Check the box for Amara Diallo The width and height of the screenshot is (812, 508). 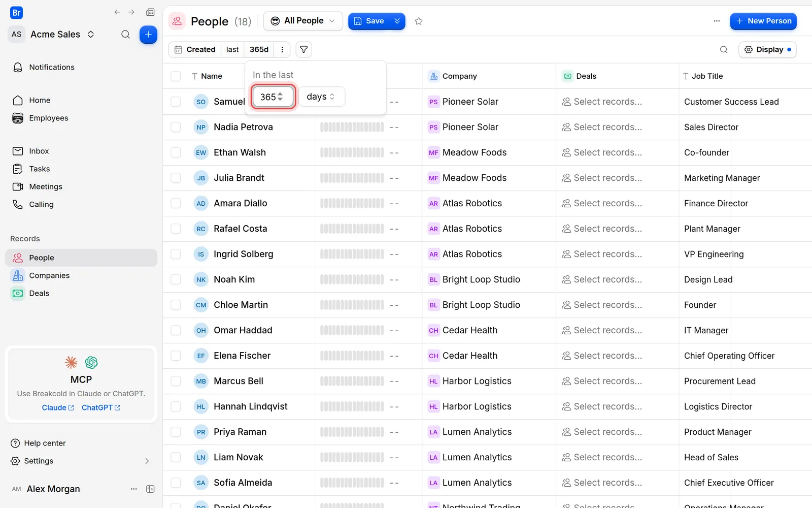[x=176, y=203]
